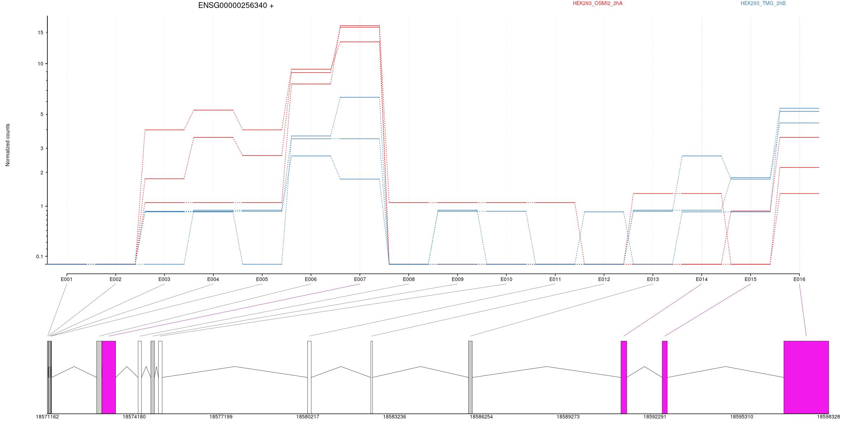Viewport: 868px width, 434px height.
Task: Select the gray E013 exon block
Action: 471,377
